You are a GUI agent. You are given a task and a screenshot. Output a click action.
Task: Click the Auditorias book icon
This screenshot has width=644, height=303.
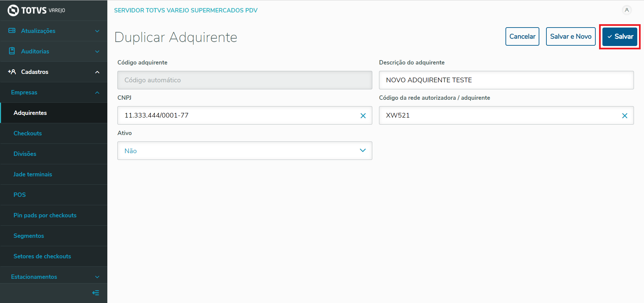[x=12, y=51]
